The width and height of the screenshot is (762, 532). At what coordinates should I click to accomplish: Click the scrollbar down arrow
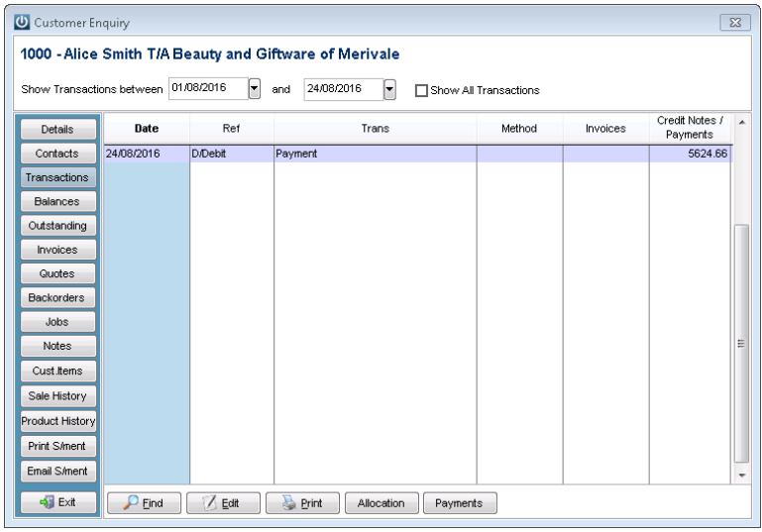coord(741,476)
